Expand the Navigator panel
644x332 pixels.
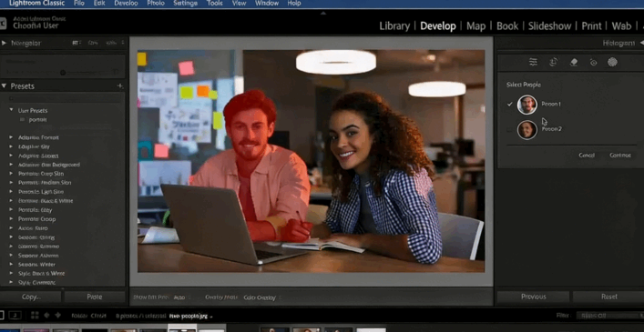pyautogui.click(x=5, y=43)
